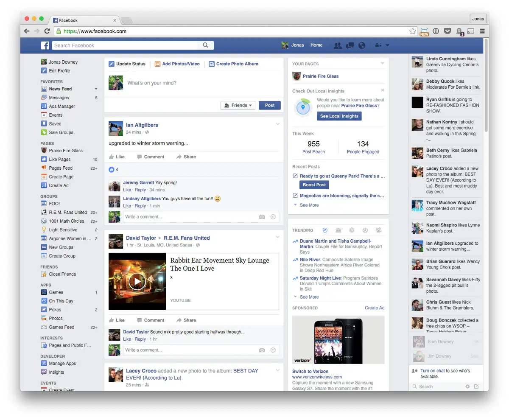Select the Sports trending filter icon
Screen dimensions: 509x420
pyautogui.click(x=365, y=230)
